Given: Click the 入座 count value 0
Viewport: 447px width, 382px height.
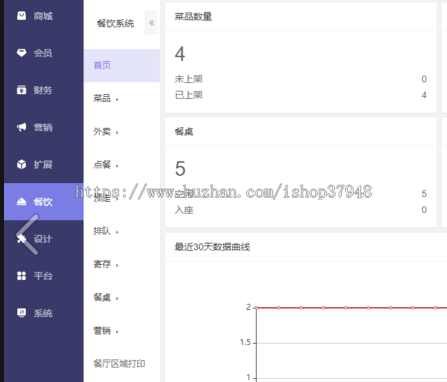Looking at the screenshot, I should click(424, 210).
